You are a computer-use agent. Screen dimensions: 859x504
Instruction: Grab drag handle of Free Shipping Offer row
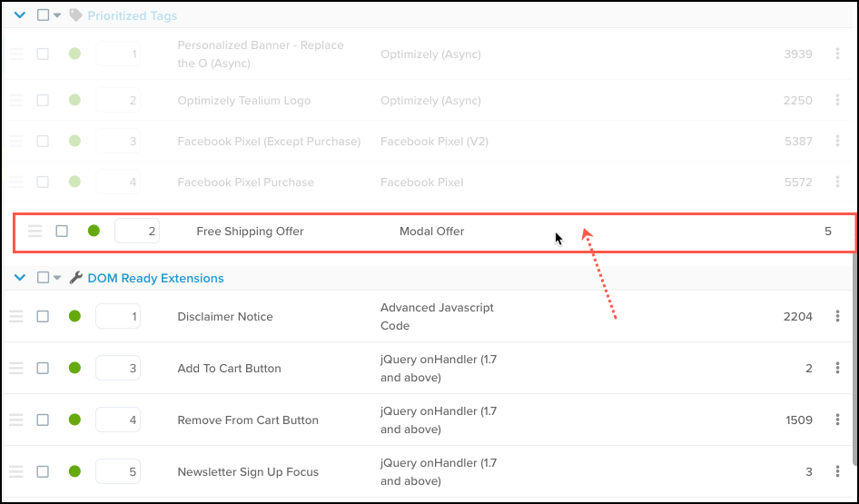[35, 232]
